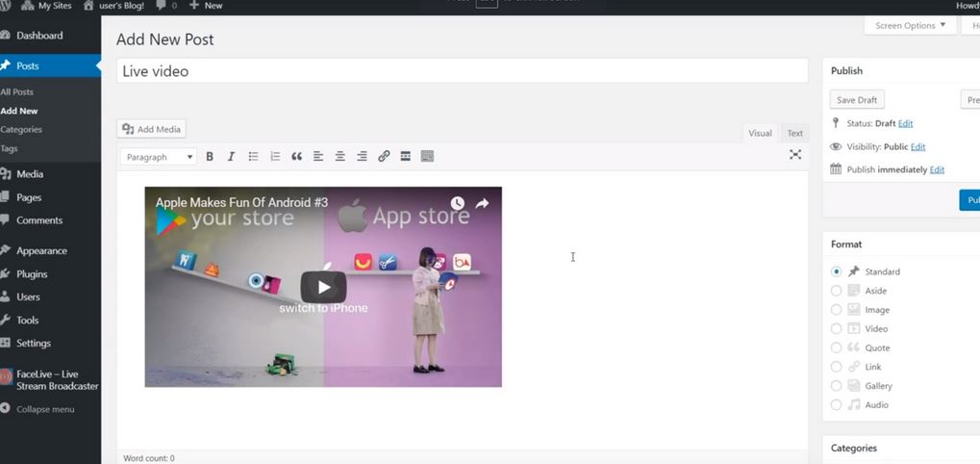Open My Sites in admin bar
This screenshot has height=464, width=980.
47,6
